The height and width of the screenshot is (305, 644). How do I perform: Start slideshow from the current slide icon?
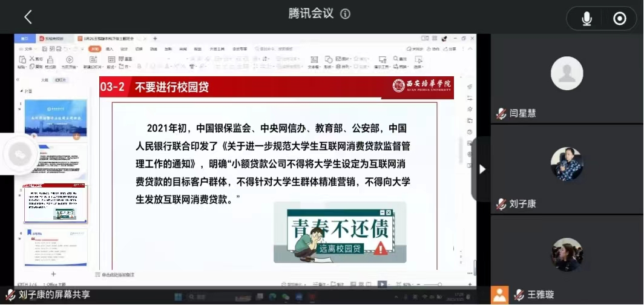pyautogui.click(x=69, y=59)
